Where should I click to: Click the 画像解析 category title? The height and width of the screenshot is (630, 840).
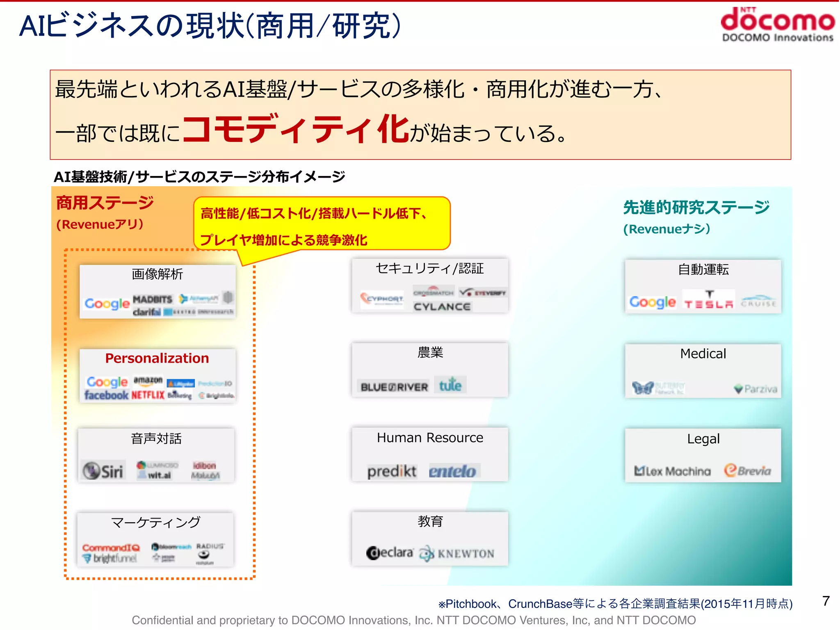(x=157, y=274)
